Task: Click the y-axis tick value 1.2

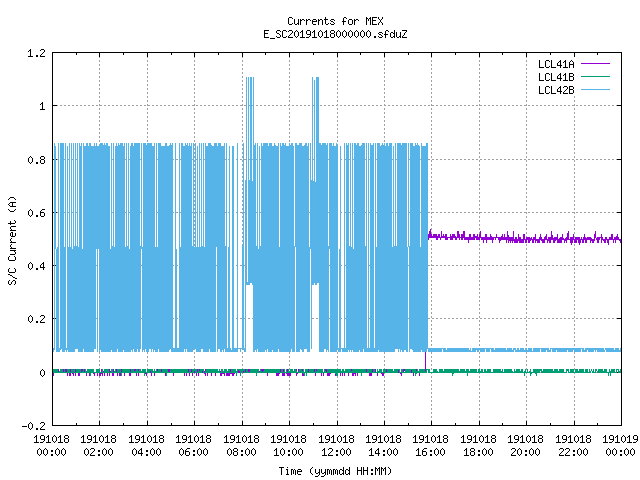Action: tap(36, 53)
